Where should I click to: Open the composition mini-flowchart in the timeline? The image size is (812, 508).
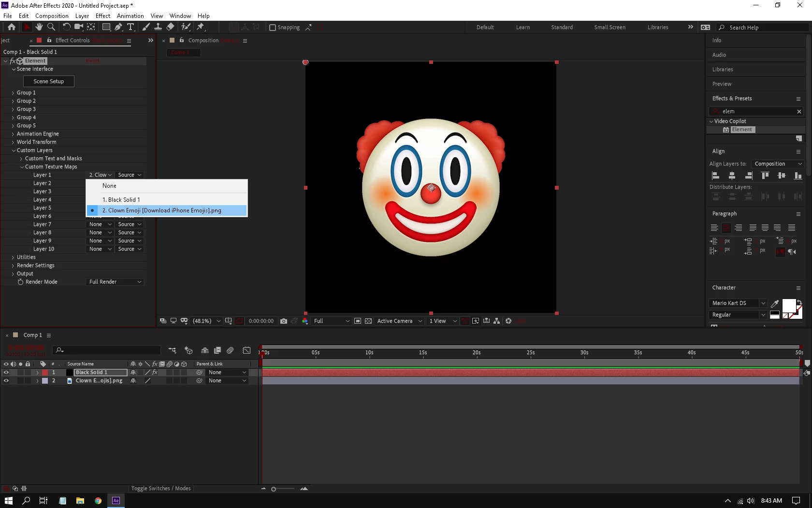[x=172, y=350]
